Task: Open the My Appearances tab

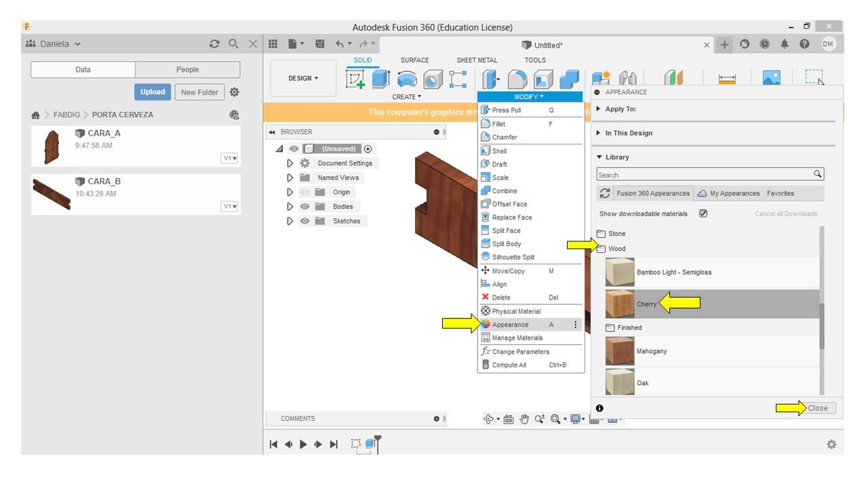Action: [729, 194]
